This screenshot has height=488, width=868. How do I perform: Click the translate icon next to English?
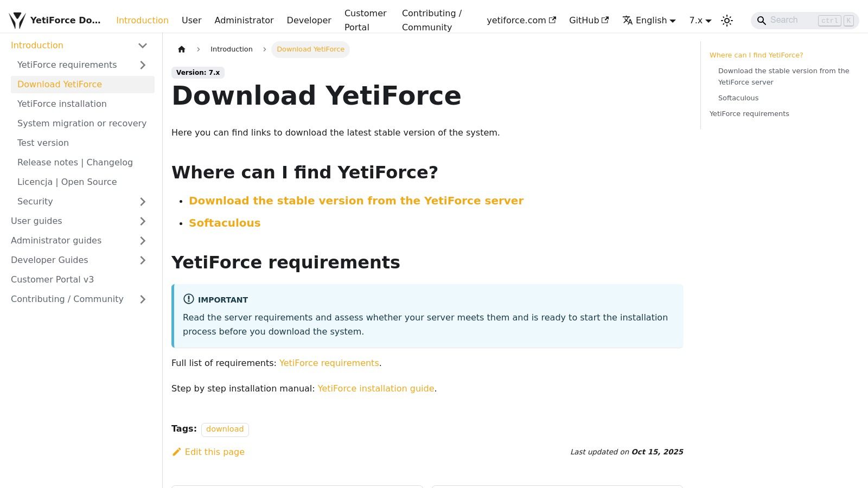[627, 20]
